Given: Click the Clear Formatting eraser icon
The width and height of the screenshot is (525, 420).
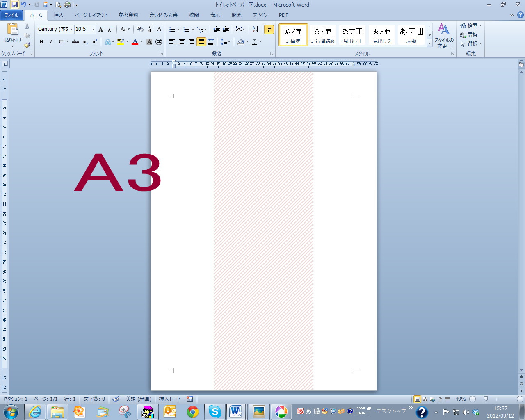Looking at the screenshot, I should point(140,29).
